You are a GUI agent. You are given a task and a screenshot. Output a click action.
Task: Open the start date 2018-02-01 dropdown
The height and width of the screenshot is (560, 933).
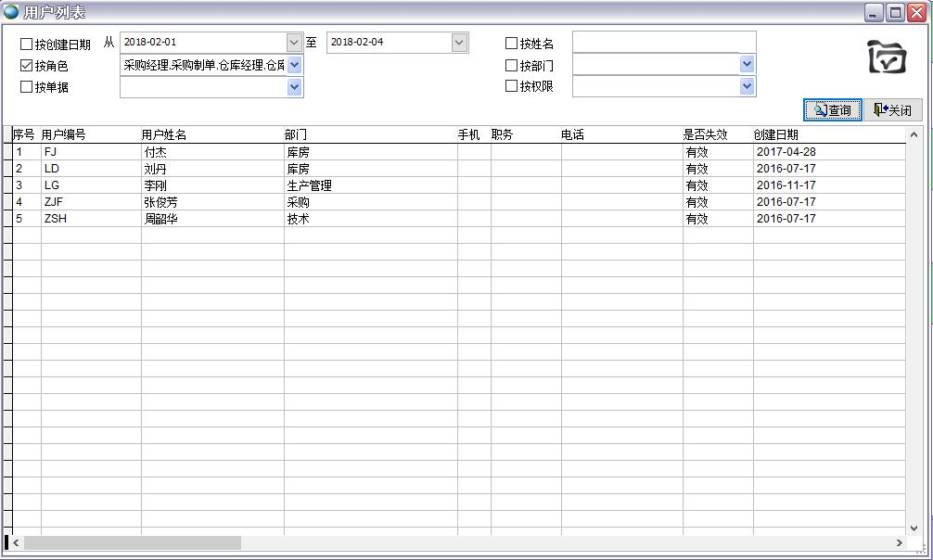click(x=294, y=43)
